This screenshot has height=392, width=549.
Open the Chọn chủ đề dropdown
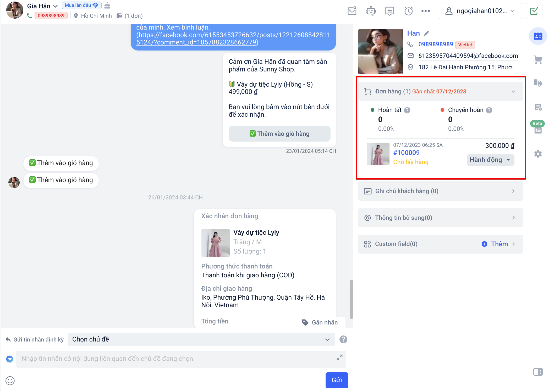click(x=201, y=339)
